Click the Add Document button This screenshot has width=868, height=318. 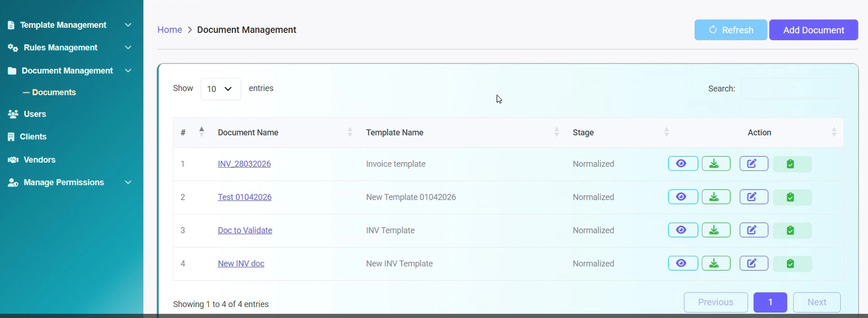tap(813, 30)
